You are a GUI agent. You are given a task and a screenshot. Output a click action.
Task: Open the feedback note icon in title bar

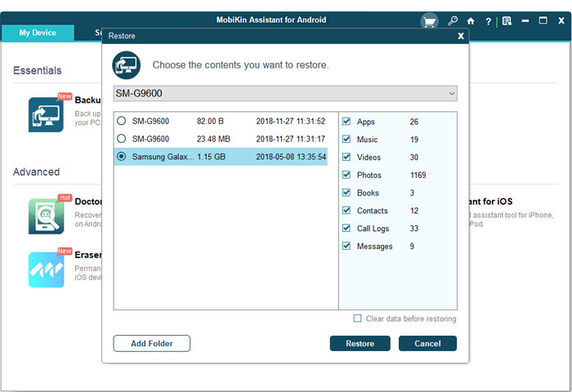pos(507,21)
